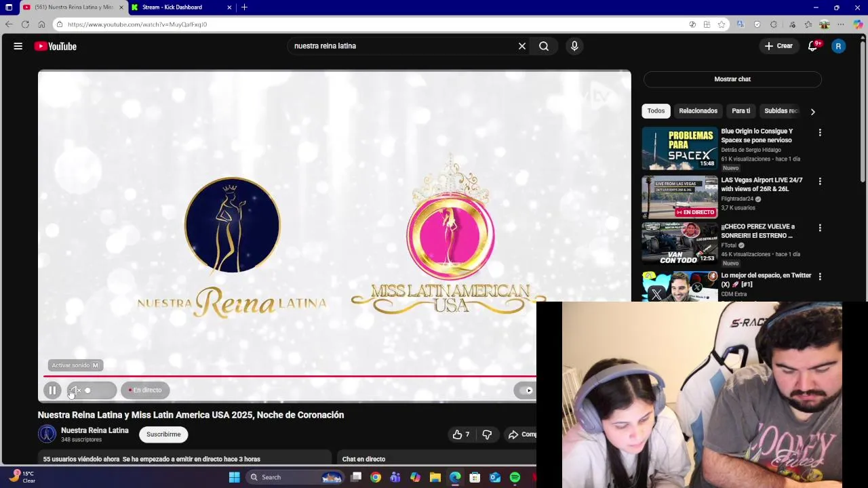Open options menu for Las Vegas Airport video
This screenshot has width=868, height=488.
820,182
